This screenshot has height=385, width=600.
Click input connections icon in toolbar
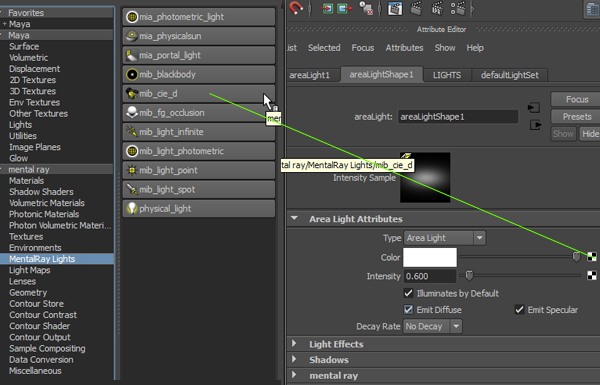tap(328, 8)
